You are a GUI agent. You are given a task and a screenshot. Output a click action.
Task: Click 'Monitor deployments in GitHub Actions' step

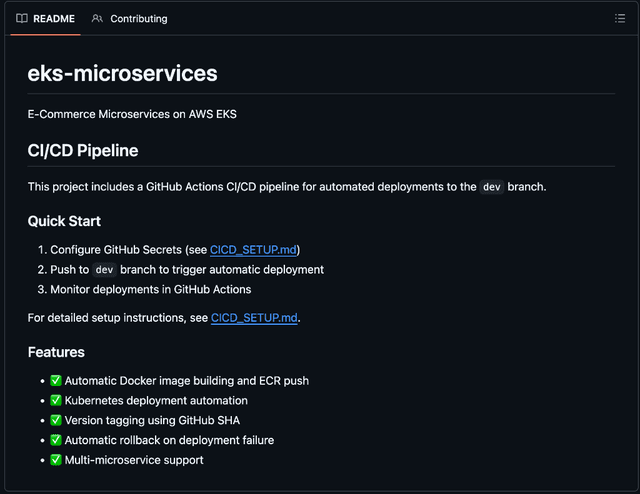click(x=151, y=289)
